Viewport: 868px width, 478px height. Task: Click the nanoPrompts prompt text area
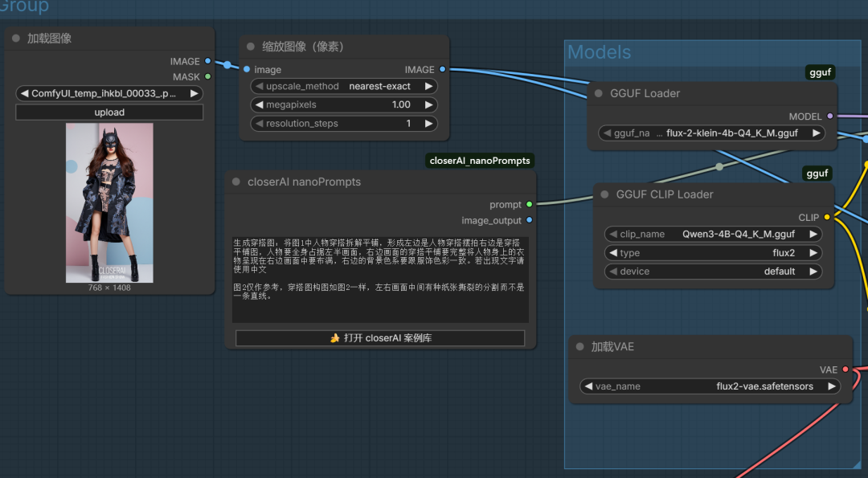[380, 280]
